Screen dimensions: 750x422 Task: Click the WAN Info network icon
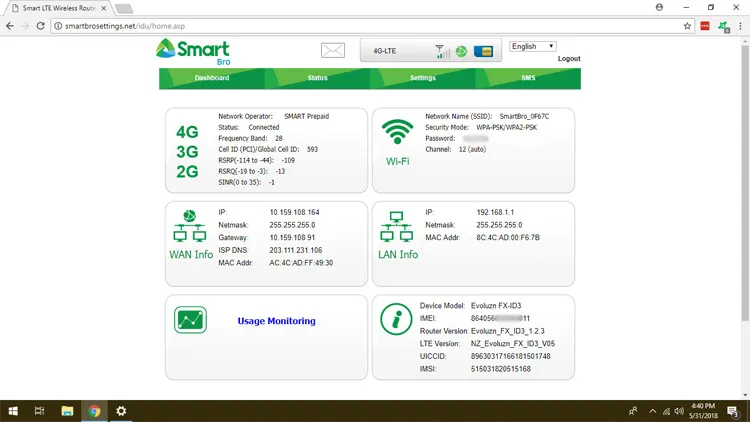(190, 225)
